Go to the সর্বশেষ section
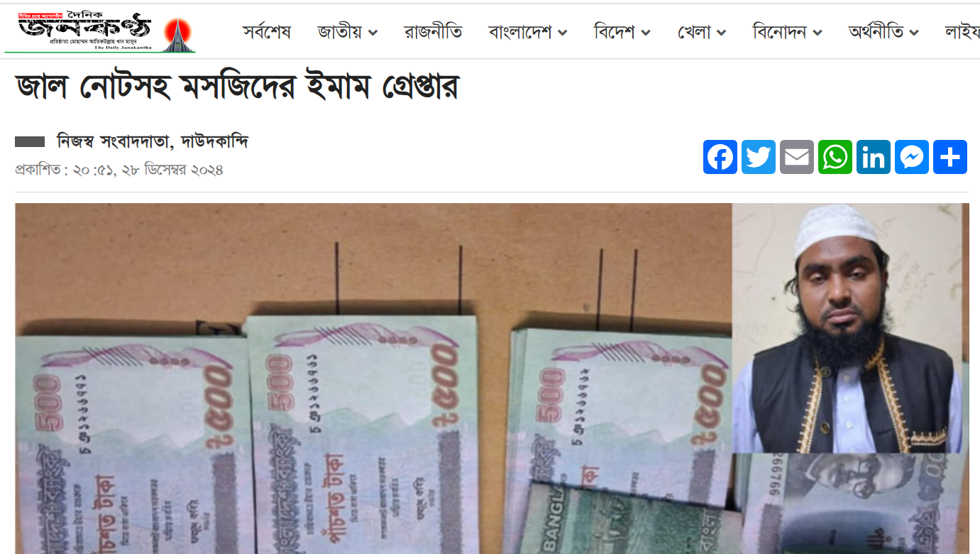Viewport: 980px width, 554px height. pos(267,32)
